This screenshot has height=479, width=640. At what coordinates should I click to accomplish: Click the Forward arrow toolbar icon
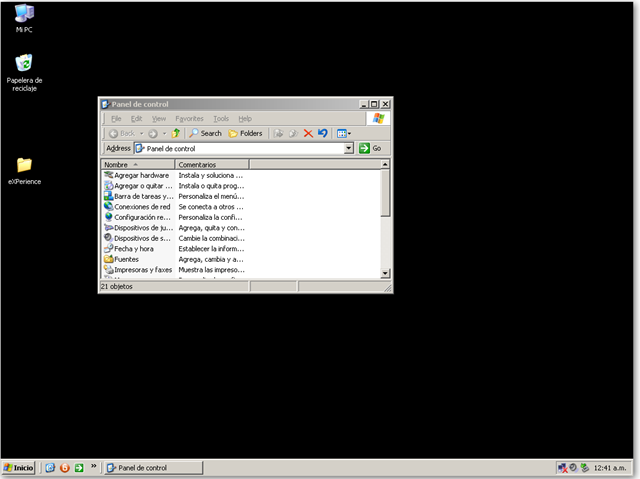(153, 133)
